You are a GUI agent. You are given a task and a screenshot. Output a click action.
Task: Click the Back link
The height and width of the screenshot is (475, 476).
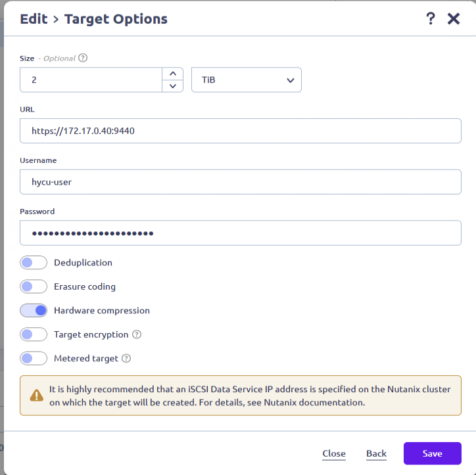376,453
